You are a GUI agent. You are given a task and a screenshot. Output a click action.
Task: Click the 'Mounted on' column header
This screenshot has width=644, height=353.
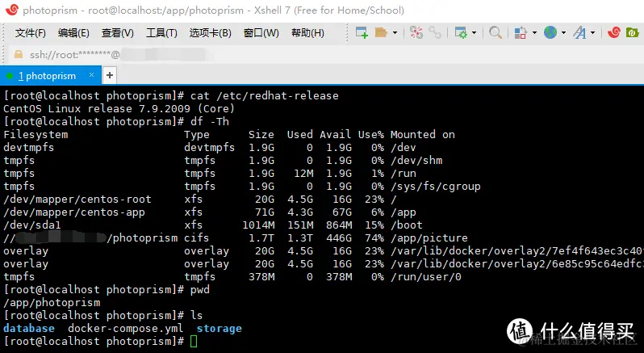423,134
